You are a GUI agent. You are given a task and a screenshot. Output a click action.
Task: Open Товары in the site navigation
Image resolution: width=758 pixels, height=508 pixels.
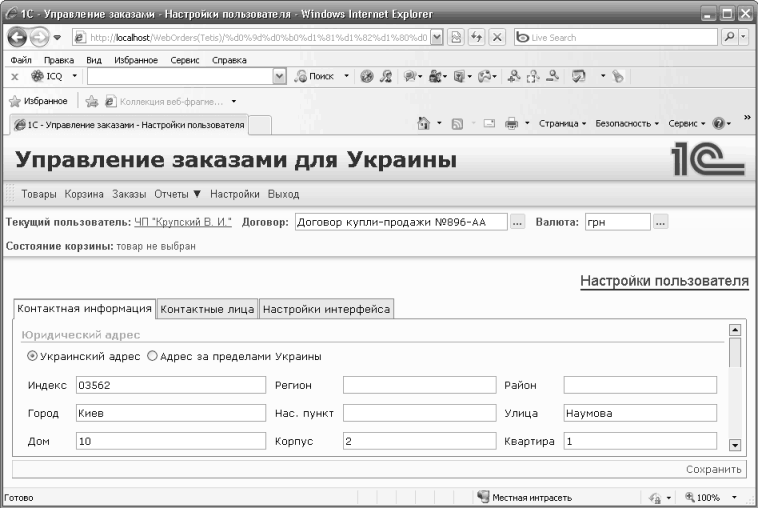pyautogui.click(x=39, y=194)
